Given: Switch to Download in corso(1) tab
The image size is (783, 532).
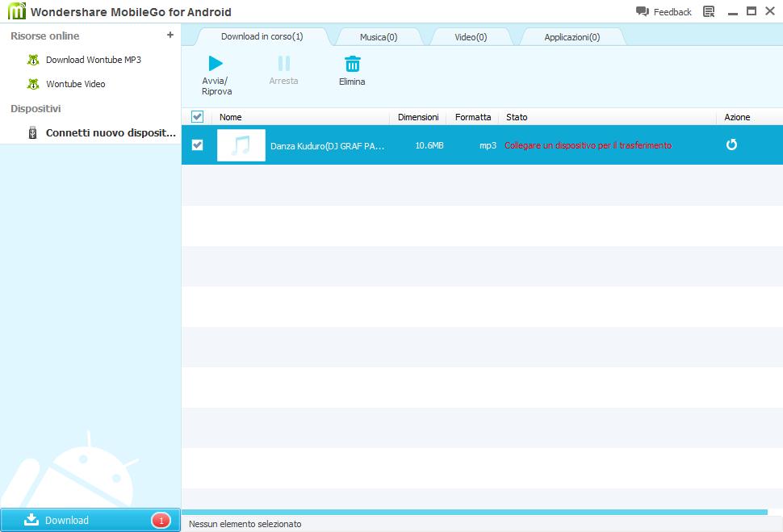Looking at the screenshot, I should [262, 36].
